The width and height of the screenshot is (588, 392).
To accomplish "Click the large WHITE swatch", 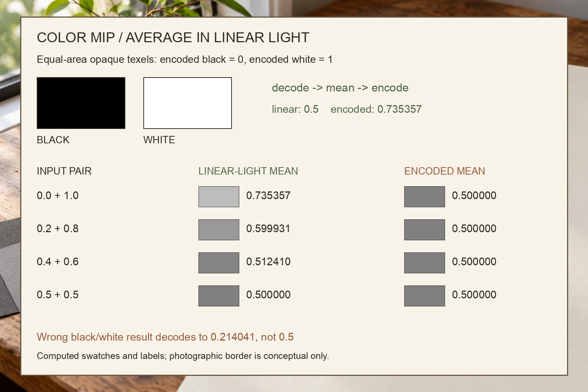I will [187, 103].
